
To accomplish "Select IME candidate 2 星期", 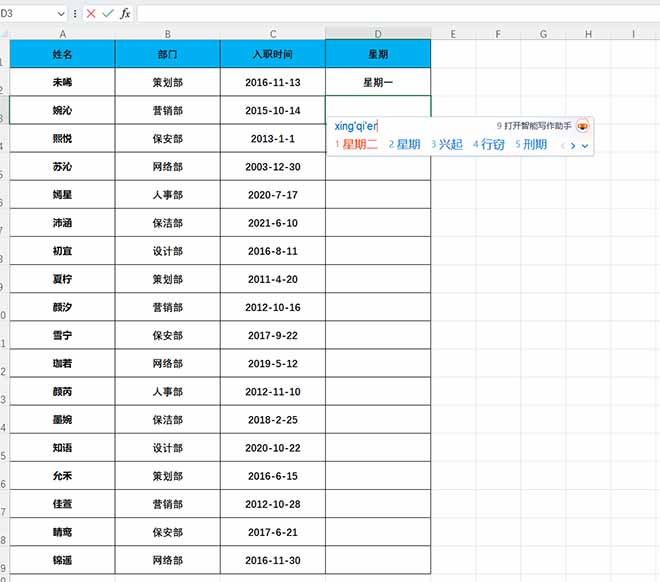I will 405,145.
